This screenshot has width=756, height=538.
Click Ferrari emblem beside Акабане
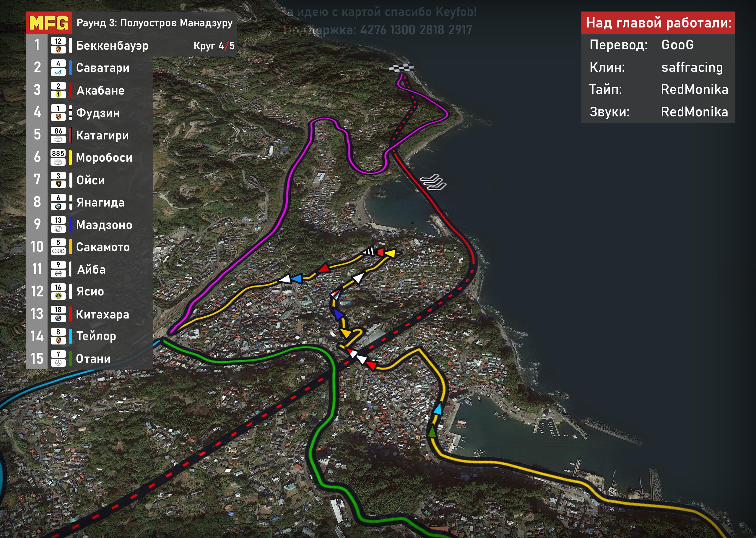click(x=58, y=95)
